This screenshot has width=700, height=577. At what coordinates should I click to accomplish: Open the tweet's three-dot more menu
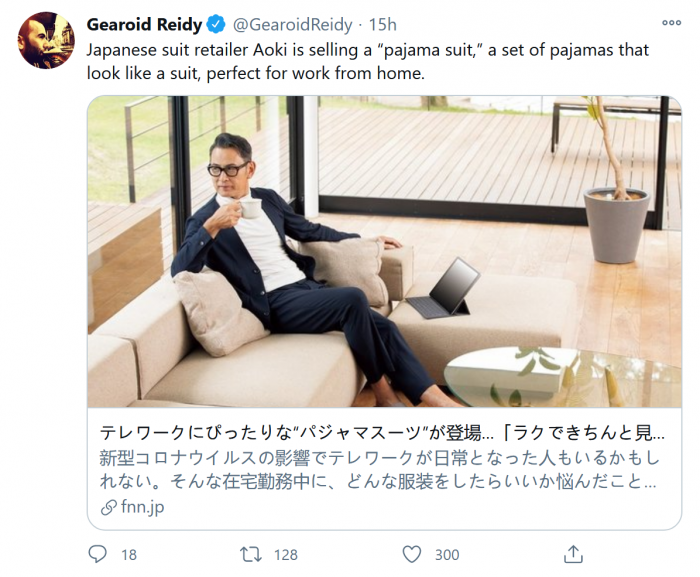[x=671, y=24]
